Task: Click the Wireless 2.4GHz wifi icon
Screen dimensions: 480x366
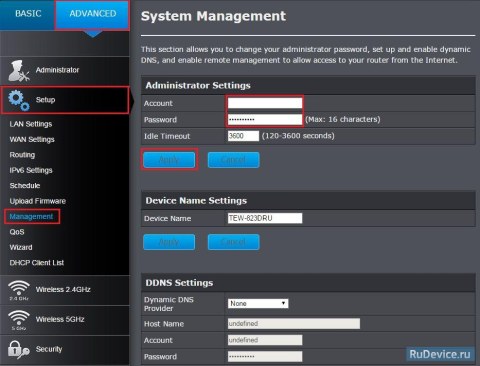Action: tap(19, 290)
